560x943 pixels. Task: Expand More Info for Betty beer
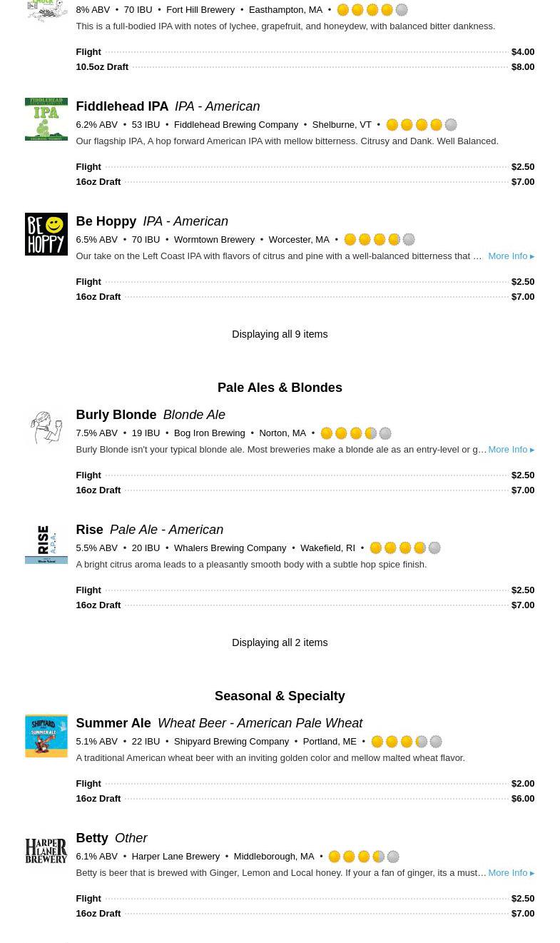[x=510, y=873]
